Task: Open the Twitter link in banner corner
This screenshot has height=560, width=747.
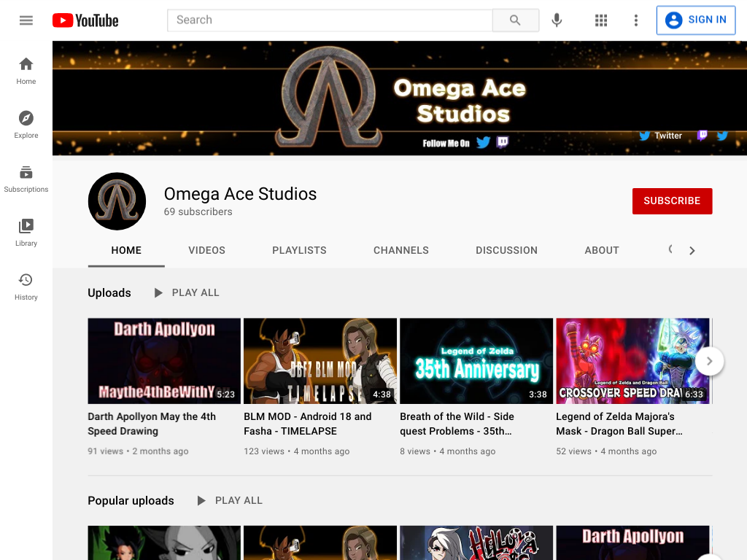Action: (x=661, y=136)
